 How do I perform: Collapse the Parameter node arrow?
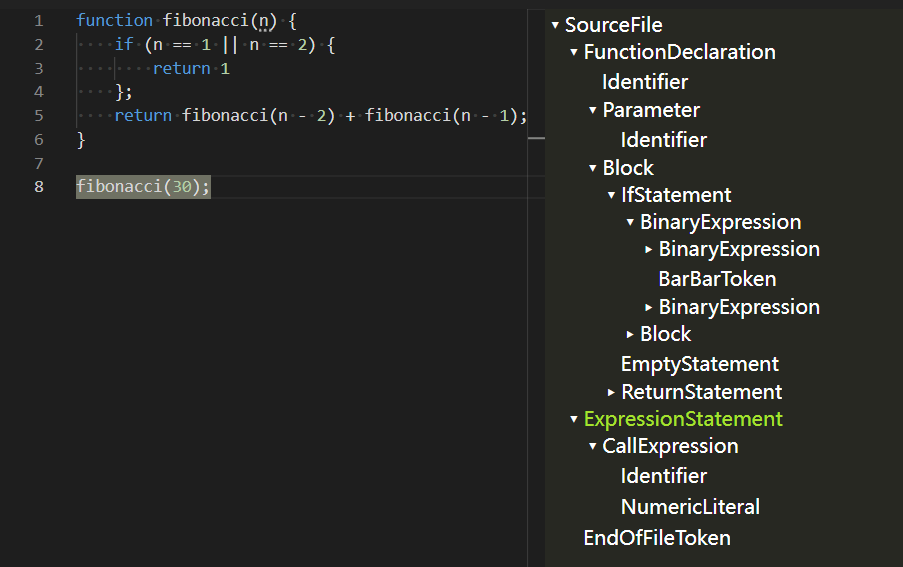(x=593, y=110)
